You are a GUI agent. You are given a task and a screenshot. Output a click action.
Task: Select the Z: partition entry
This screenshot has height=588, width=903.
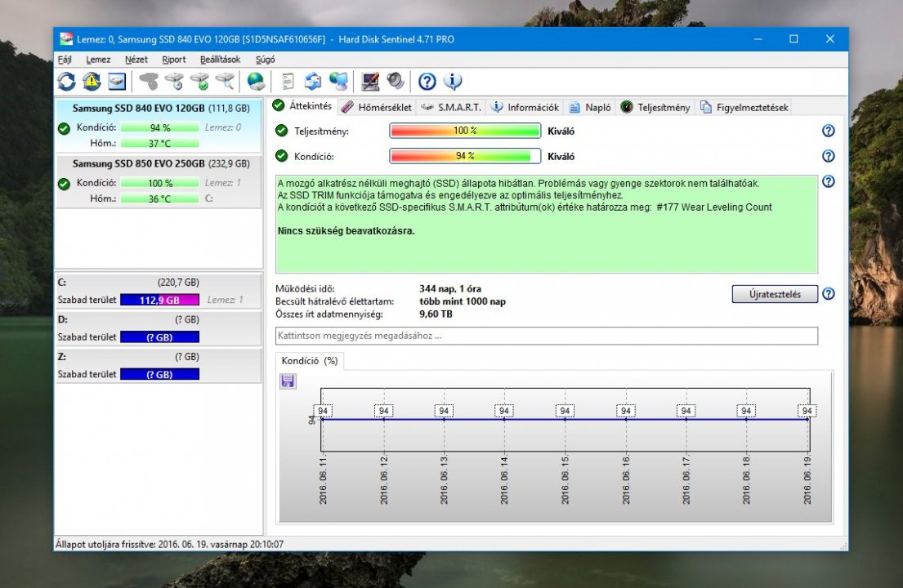pos(159,365)
